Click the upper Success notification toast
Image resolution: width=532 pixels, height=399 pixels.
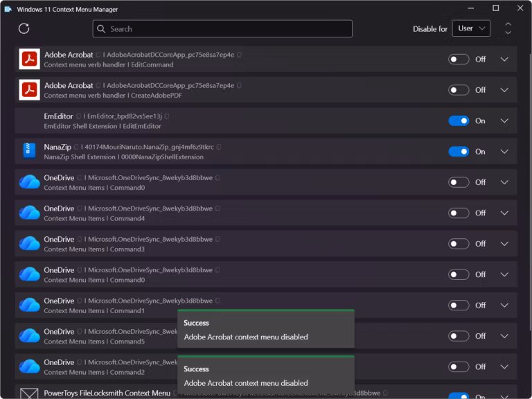click(266, 328)
